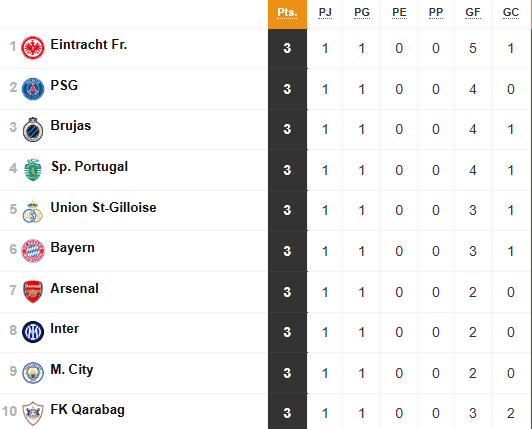Click the Arsenal cannon crest
The image size is (532, 429).
point(33,292)
